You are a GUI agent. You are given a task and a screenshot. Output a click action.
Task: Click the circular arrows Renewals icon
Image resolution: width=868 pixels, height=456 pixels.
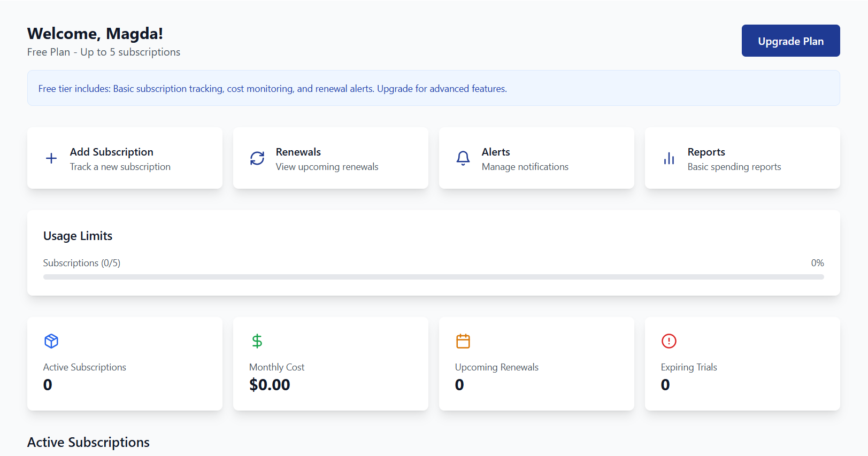point(257,158)
